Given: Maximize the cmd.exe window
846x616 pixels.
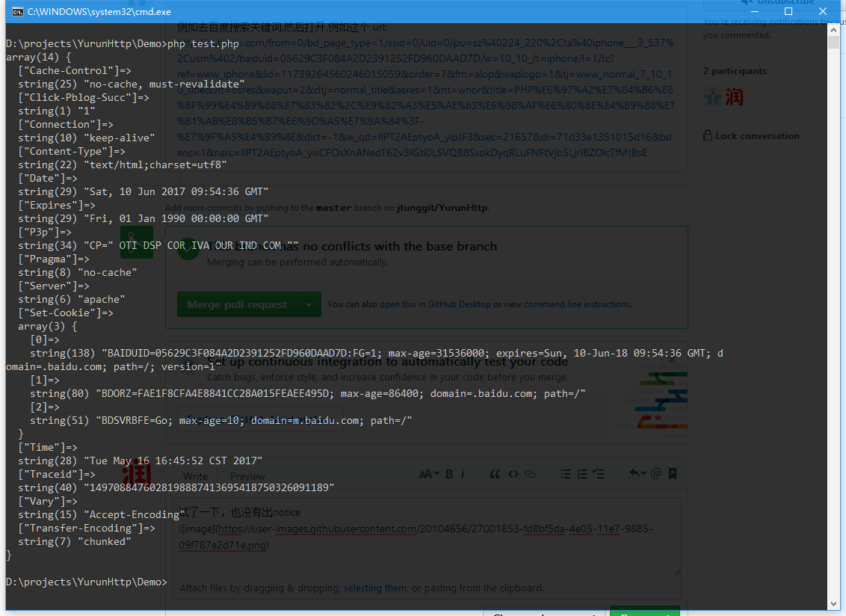Looking at the screenshot, I should [x=788, y=11].
